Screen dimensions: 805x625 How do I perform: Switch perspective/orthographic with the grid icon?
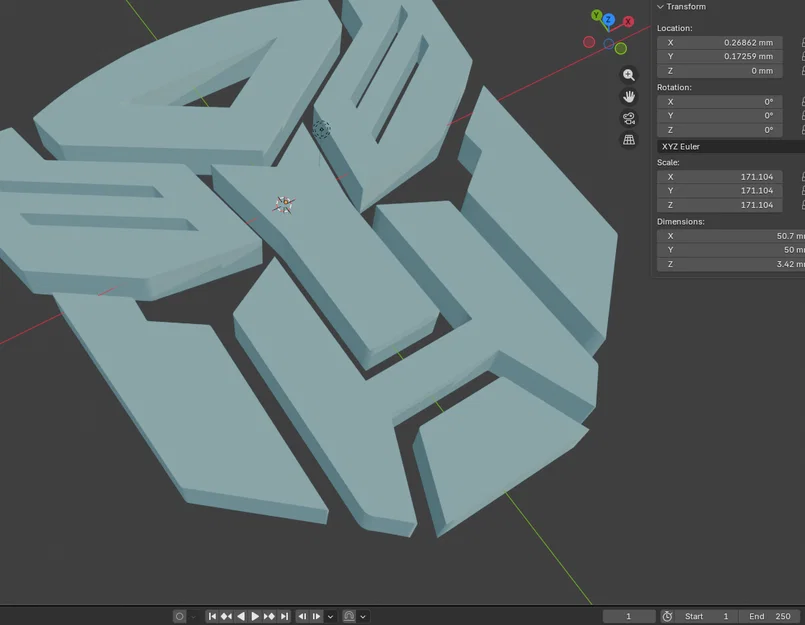(628, 140)
